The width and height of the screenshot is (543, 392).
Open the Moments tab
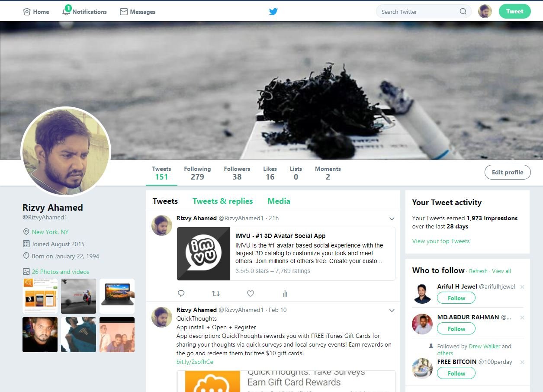[328, 173]
